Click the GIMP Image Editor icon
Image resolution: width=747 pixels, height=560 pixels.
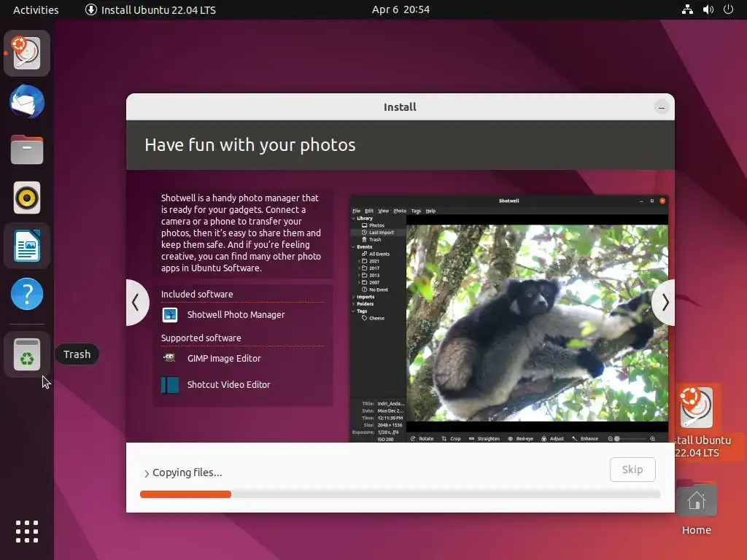tap(170, 358)
